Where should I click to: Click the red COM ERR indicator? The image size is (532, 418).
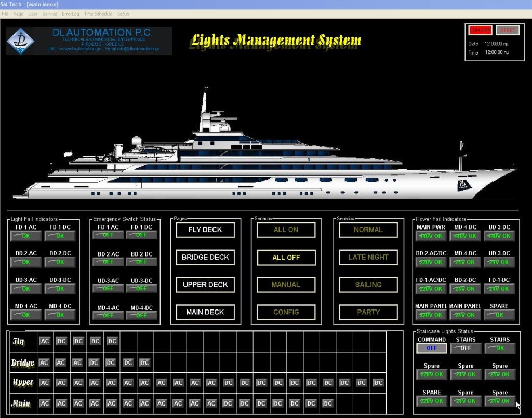coord(481,30)
